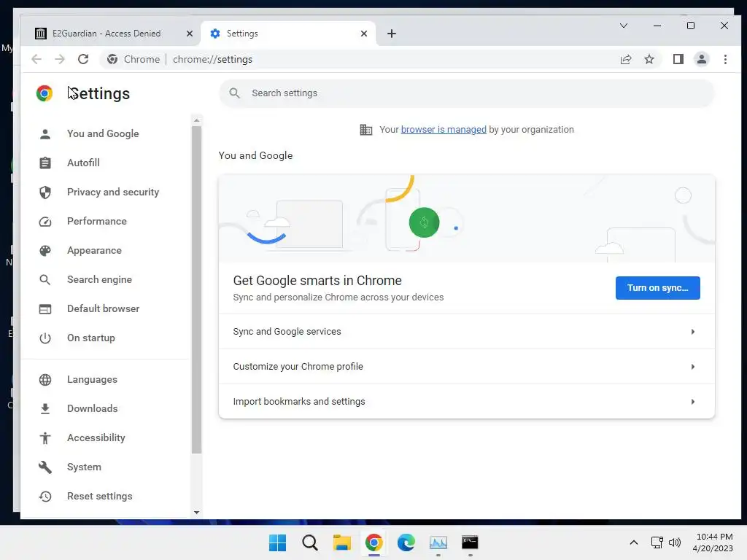Screen dimensions: 747x560
Task: Open the Autofill settings section
Action: point(83,163)
